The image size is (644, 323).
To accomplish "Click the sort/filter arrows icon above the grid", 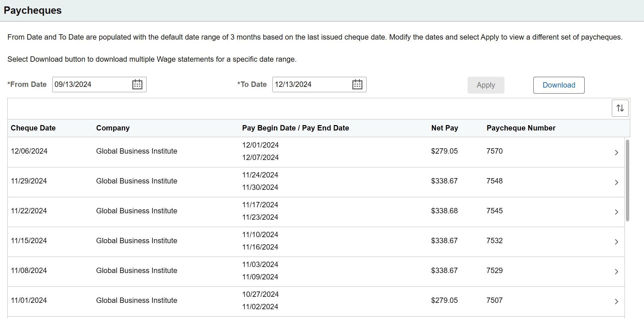I will 620,108.
